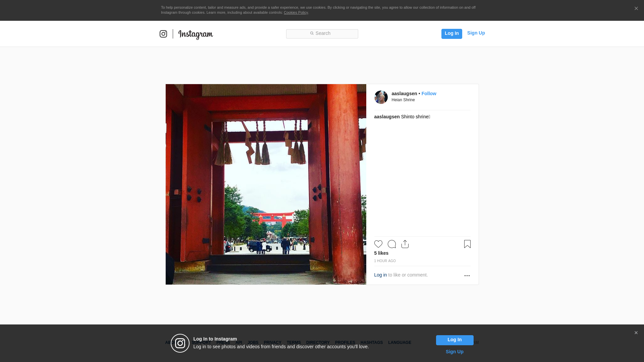This screenshot has width=644, height=362.
Task: Click Log in to like or comment
Action: tap(380, 275)
